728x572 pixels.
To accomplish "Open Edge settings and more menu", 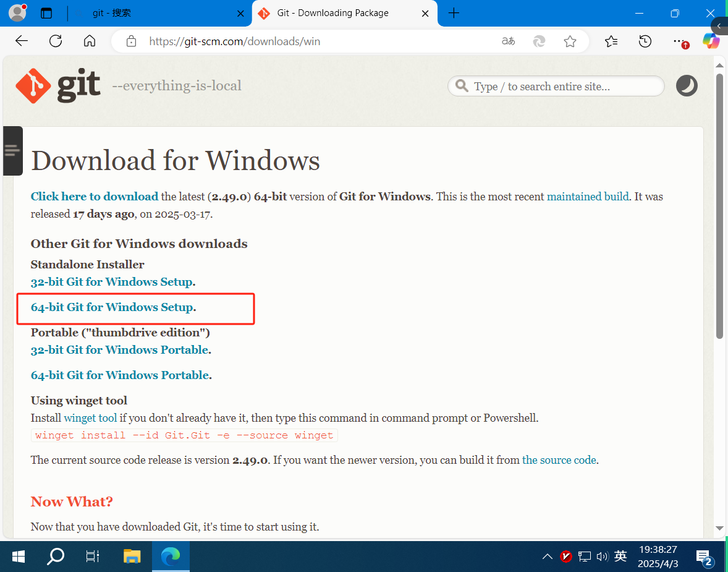I will [x=680, y=41].
